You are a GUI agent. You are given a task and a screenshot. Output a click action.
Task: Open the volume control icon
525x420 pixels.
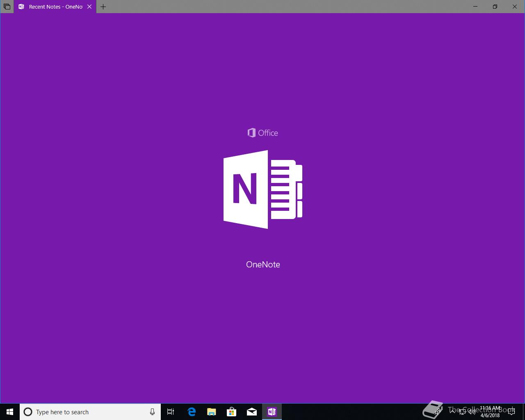coord(472,412)
